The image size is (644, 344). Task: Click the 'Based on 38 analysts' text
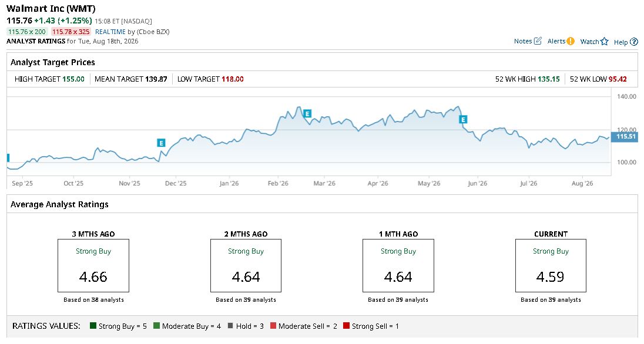93,299
